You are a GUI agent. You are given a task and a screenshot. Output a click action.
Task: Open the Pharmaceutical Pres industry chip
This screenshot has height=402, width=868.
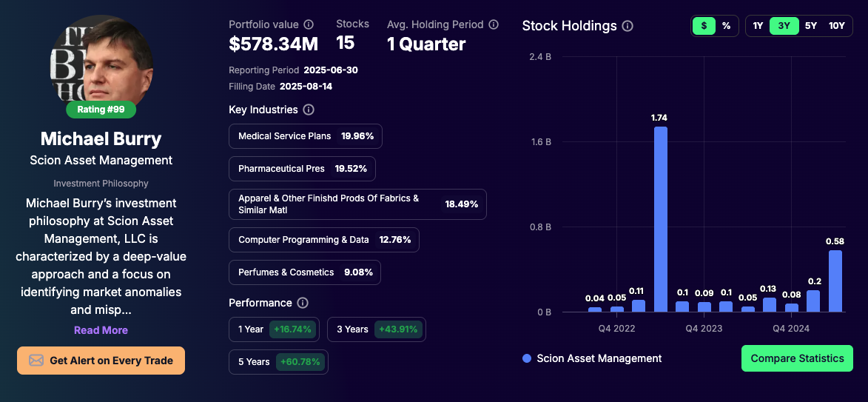pos(302,169)
